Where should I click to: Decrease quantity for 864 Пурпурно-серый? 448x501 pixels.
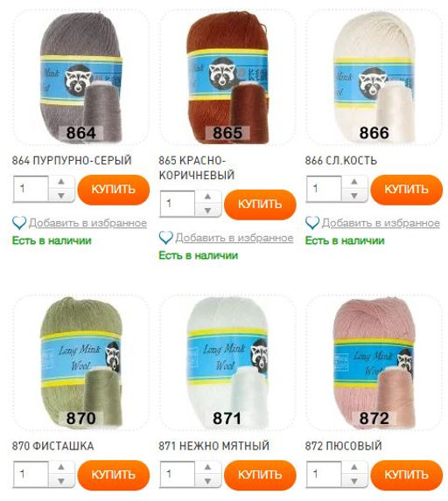click(61, 195)
